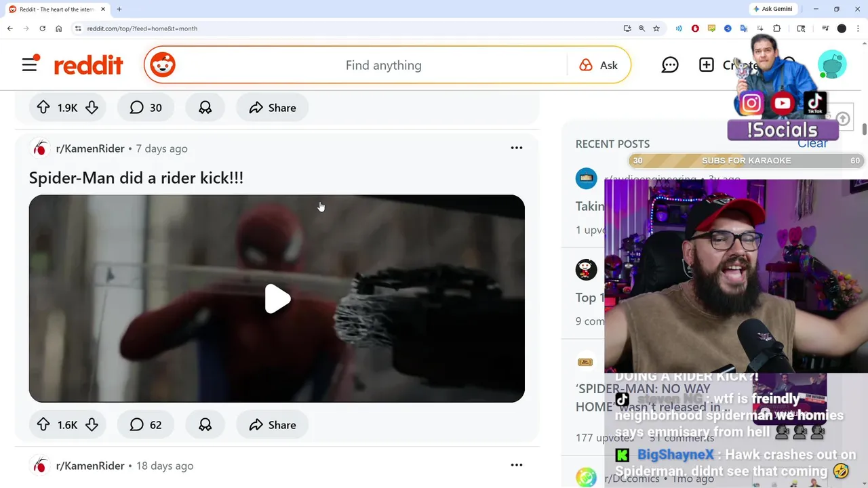Open a new browser tab
Image resolution: width=868 pixels, height=488 pixels.
click(x=119, y=9)
